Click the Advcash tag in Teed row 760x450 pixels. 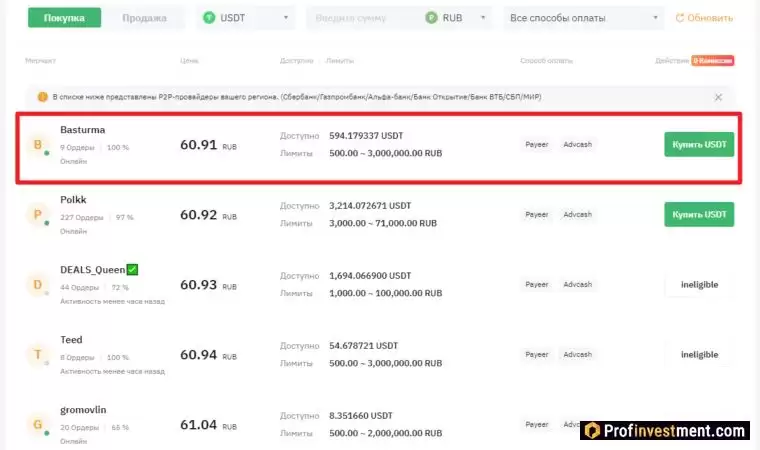click(577, 355)
